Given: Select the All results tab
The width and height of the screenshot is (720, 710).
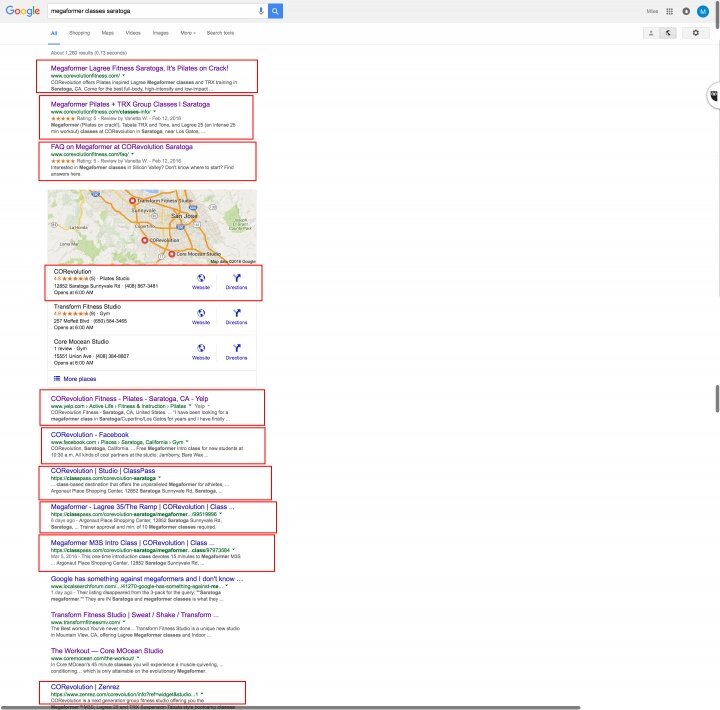Looking at the screenshot, I should 54,33.
